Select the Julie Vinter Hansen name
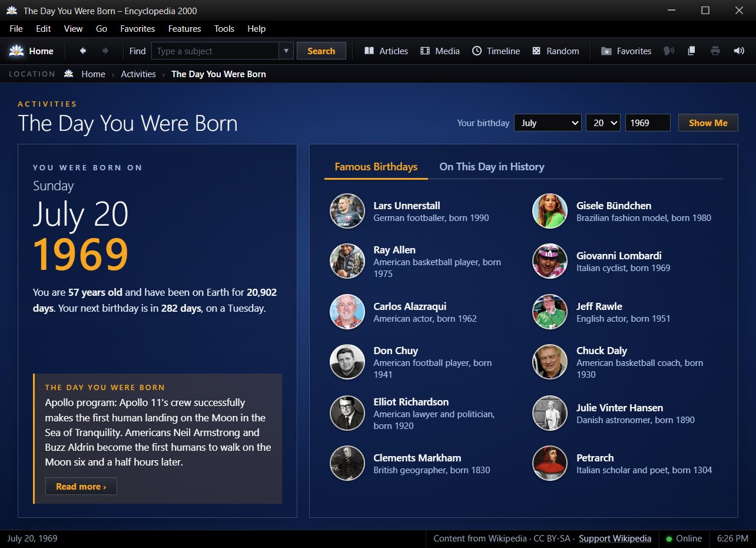 (619, 408)
